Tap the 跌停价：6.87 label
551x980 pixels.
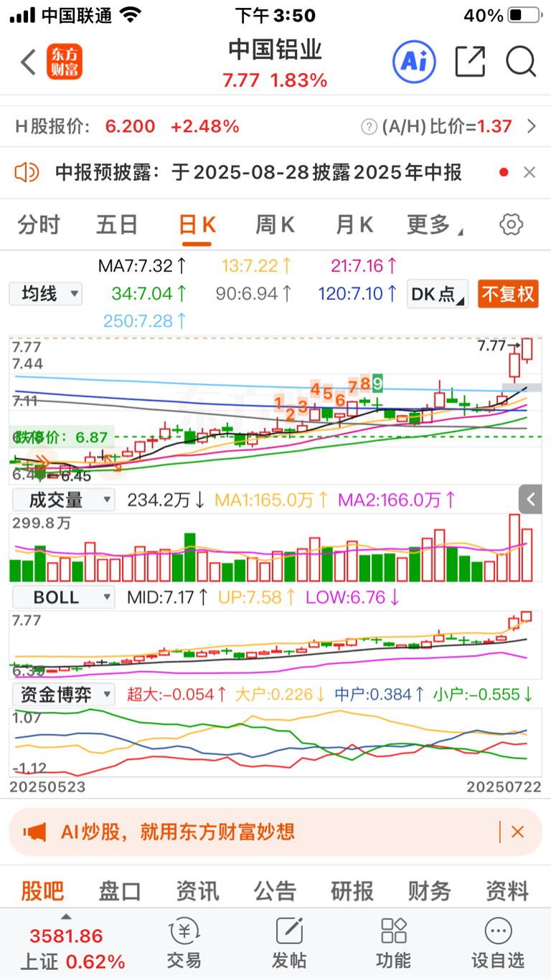[x=62, y=437]
